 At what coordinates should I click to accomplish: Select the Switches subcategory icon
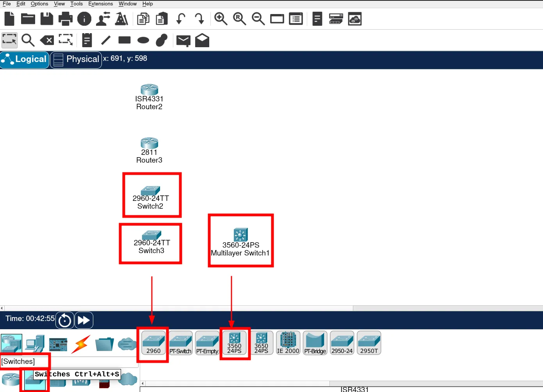(x=34, y=380)
